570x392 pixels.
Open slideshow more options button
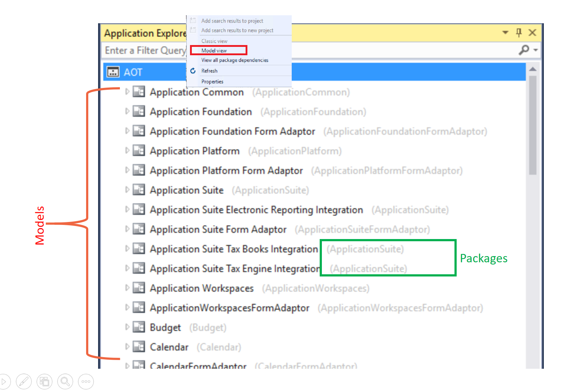[86, 381]
